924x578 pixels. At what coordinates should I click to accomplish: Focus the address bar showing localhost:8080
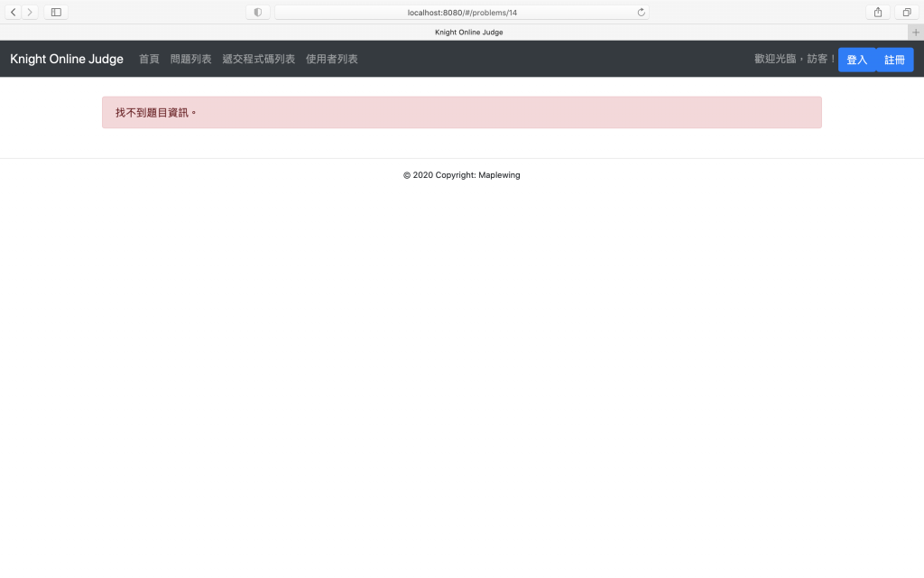tap(462, 13)
